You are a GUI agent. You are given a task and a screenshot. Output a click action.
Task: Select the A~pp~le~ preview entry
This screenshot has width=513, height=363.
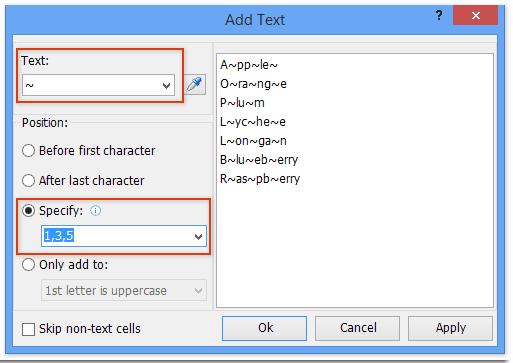[x=249, y=65]
